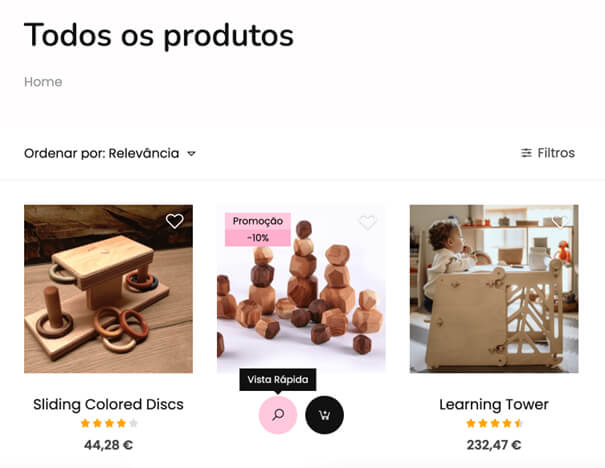Open the Filtros filter panel

pyautogui.click(x=548, y=153)
